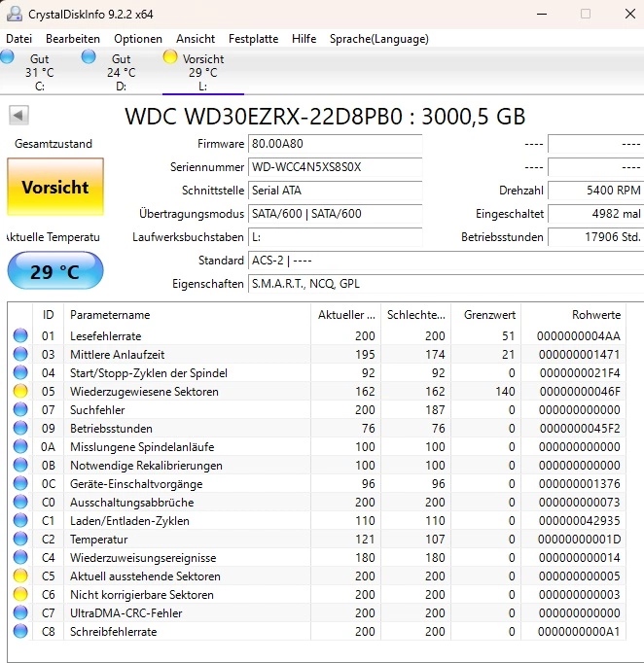Click raw value 0000000000A1
Screen dimensions: 644x663
coord(579,632)
